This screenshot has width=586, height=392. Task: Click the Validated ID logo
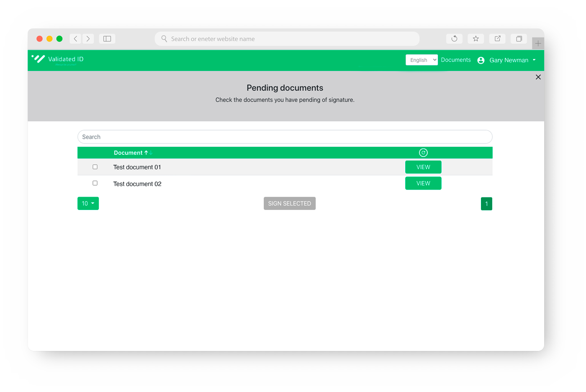(57, 60)
